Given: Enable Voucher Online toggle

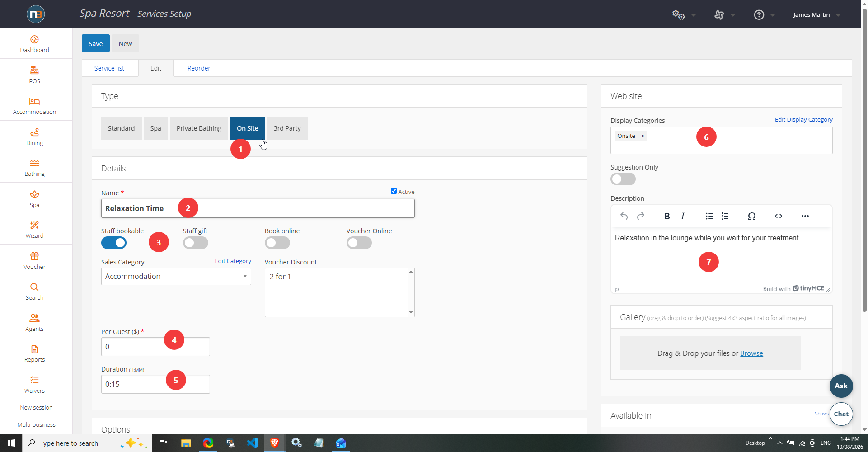Looking at the screenshot, I should (359, 243).
